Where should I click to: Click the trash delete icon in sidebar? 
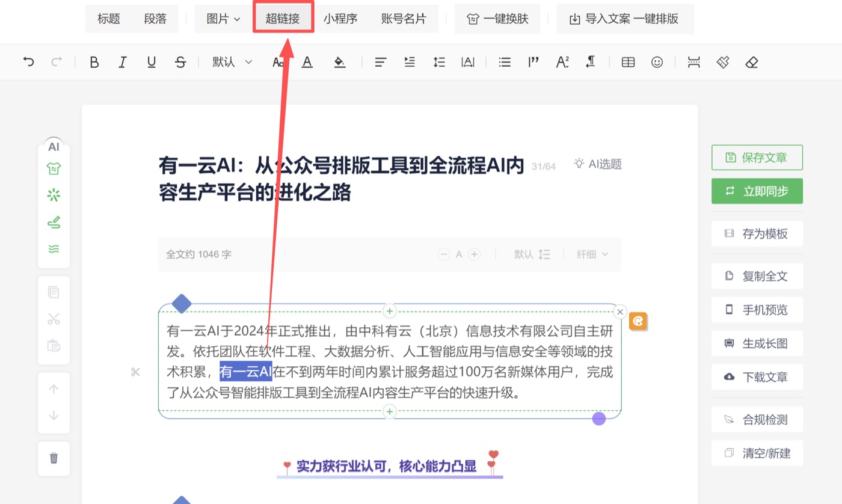pyautogui.click(x=54, y=458)
